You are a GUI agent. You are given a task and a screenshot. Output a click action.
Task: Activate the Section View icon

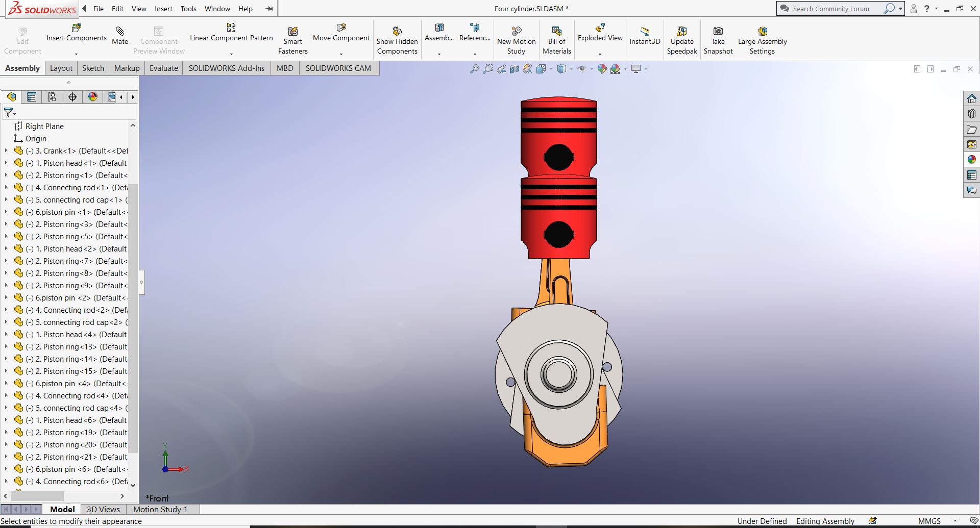[514, 69]
